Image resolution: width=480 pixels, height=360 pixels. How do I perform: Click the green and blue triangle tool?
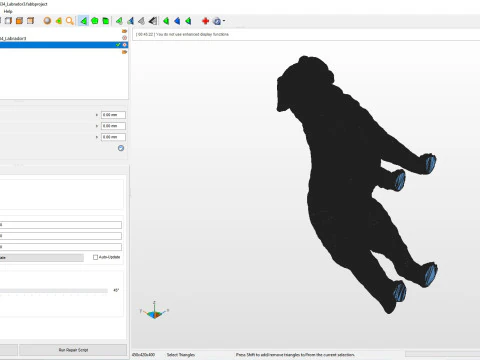[x=130, y=21]
